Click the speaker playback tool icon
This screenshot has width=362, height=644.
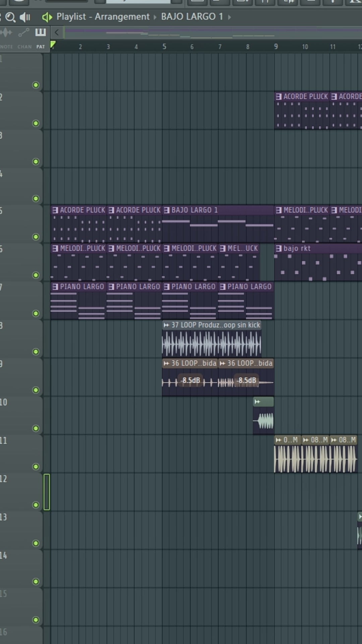pyautogui.click(x=25, y=17)
